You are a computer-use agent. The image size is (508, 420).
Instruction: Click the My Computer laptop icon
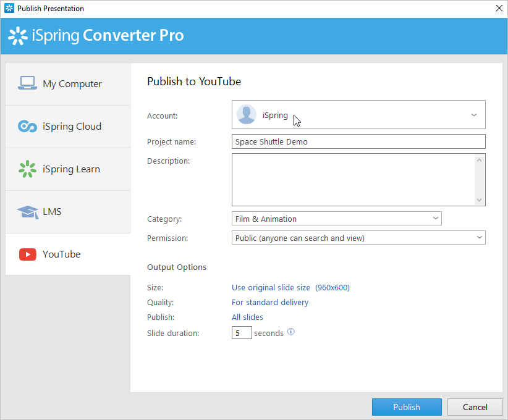[27, 83]
